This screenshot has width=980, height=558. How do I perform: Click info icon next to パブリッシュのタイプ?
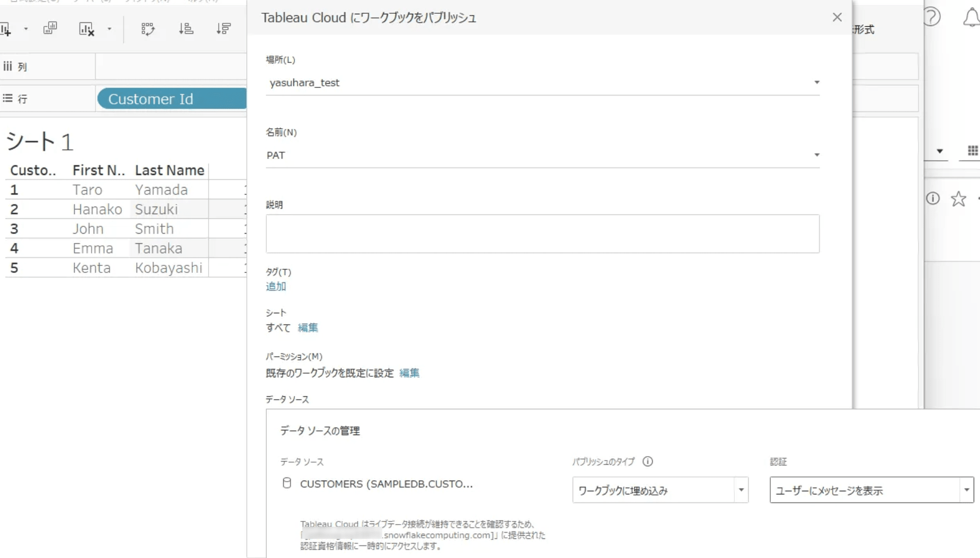[x=648, y=462]
